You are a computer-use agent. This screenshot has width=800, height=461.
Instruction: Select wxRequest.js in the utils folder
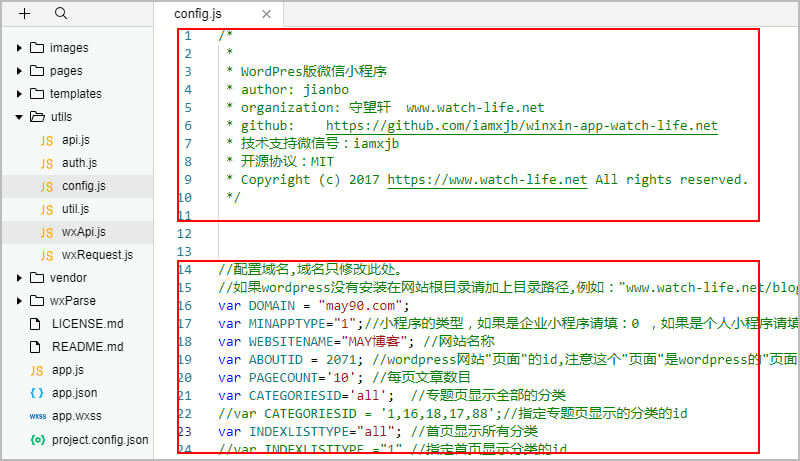point(97,255)
